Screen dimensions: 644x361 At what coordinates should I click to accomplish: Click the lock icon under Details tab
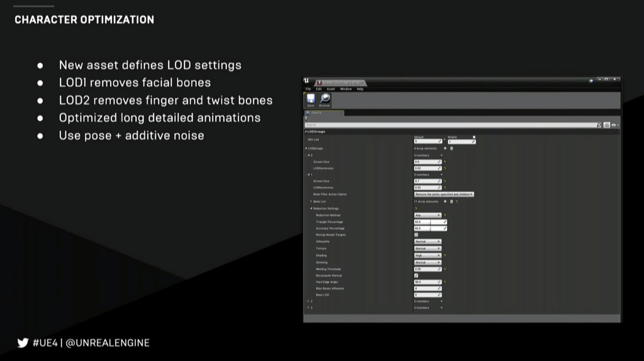(306, 118)
